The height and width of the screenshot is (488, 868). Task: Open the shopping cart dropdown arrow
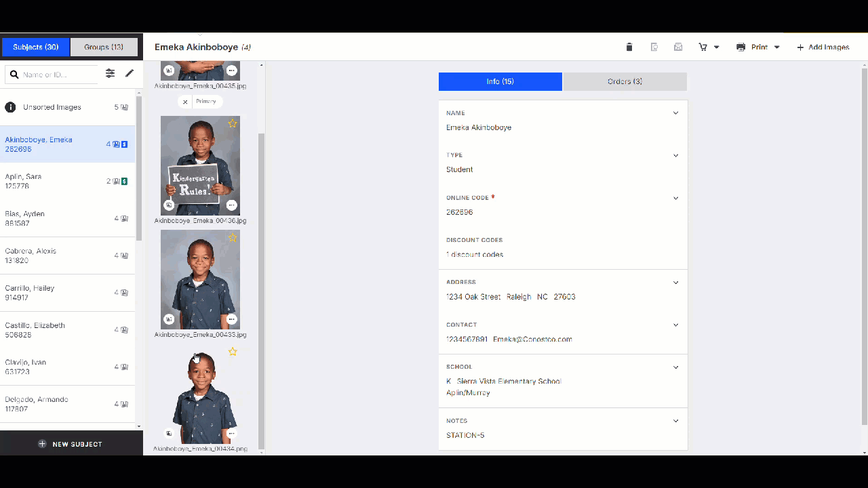pos(717,47)
